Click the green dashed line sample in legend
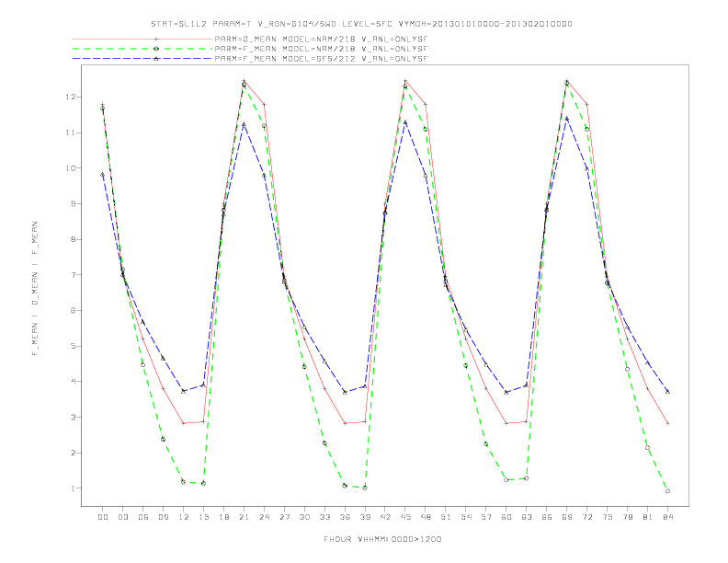Viewport: 728px width, 563px height. click(142, 49)
